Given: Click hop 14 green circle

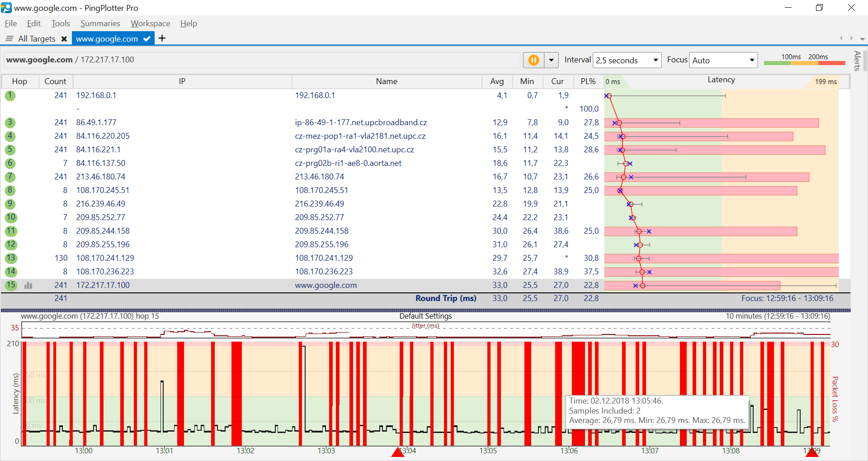Looking at the screenshot, I should click(11, 272).
